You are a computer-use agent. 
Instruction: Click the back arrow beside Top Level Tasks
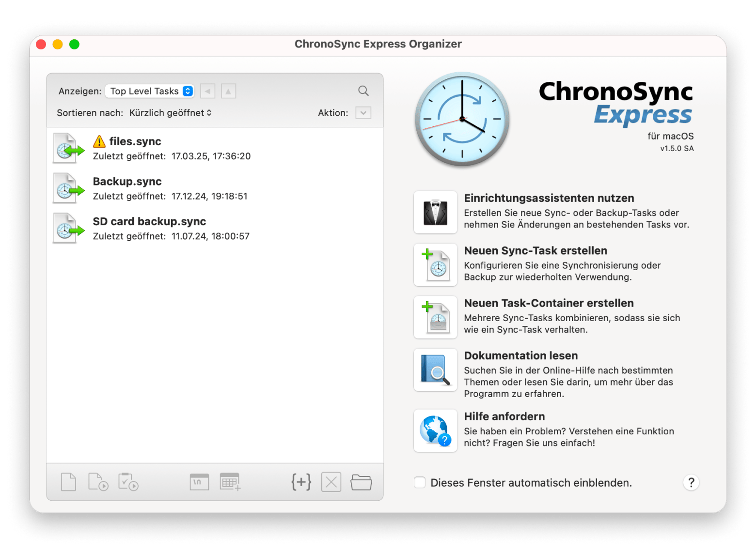pyautogui.click(x=208, y=91)
